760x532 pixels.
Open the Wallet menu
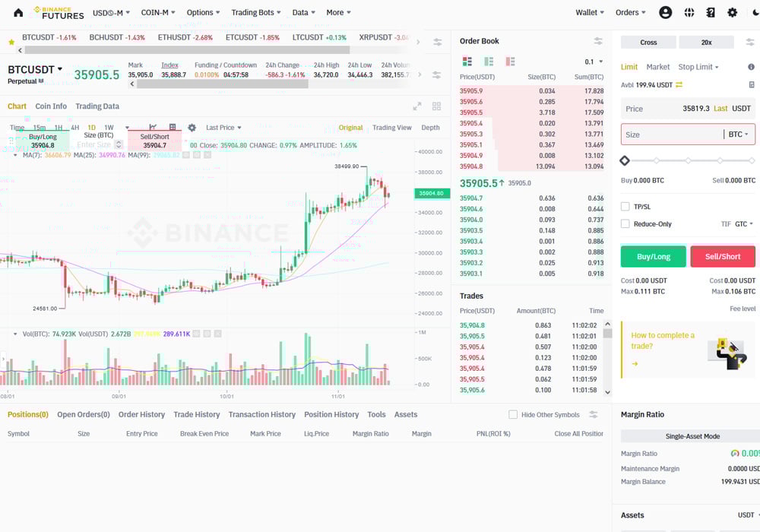pos(590,13)
